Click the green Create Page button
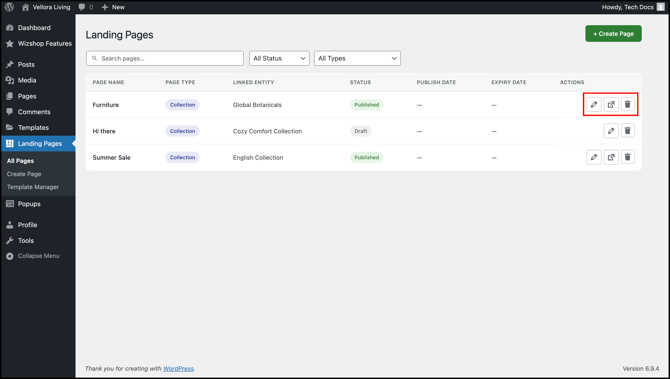Image resolution: width=670 pixels, height=379 pixels. [613, 34]
